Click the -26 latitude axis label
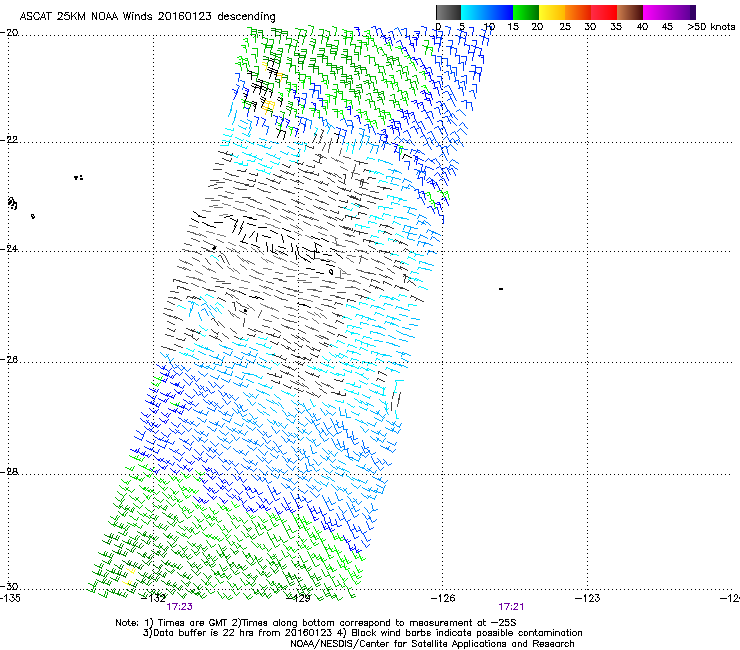The height and width of the screenshot is (650, 740). click(9, 360)
